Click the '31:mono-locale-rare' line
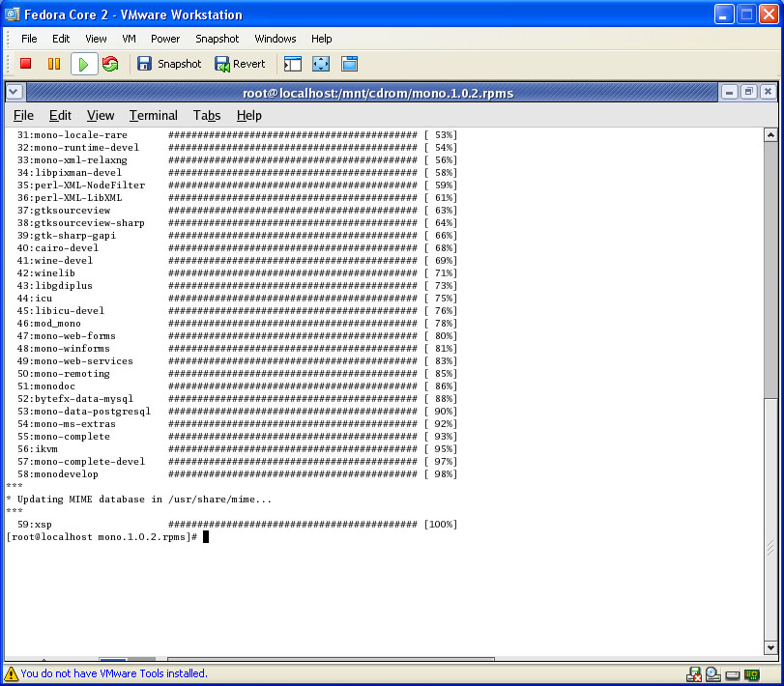The height and width of the screenshot is (686, 784). [x=238, y=135]
